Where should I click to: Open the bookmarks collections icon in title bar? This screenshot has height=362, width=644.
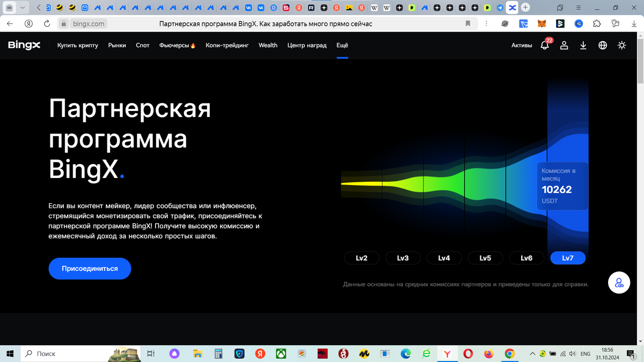tap(560, 8)
